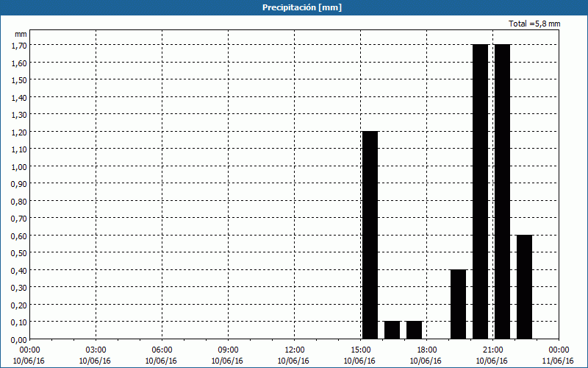Select the small 0,10 mm bar after 16:00
The image size is (588, 368).
pyautogui.click(x=392, y=330)
